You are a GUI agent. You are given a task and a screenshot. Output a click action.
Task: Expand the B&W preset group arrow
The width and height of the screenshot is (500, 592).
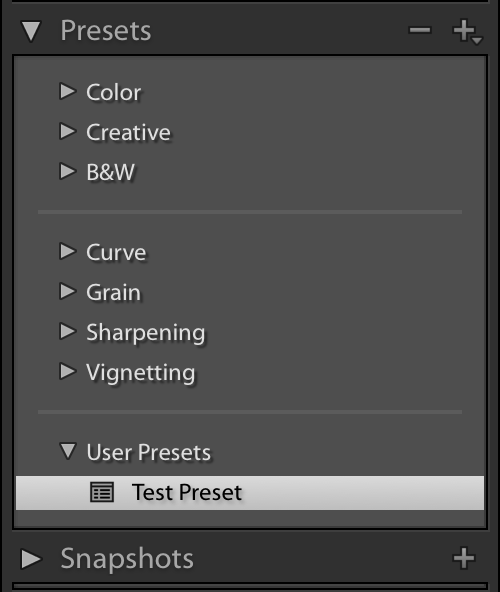tap(68, 171)
